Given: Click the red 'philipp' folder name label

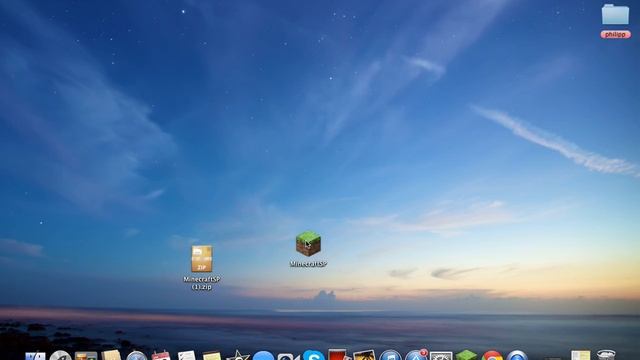Looking at the screenshot, I should click(x=616, y=35).
